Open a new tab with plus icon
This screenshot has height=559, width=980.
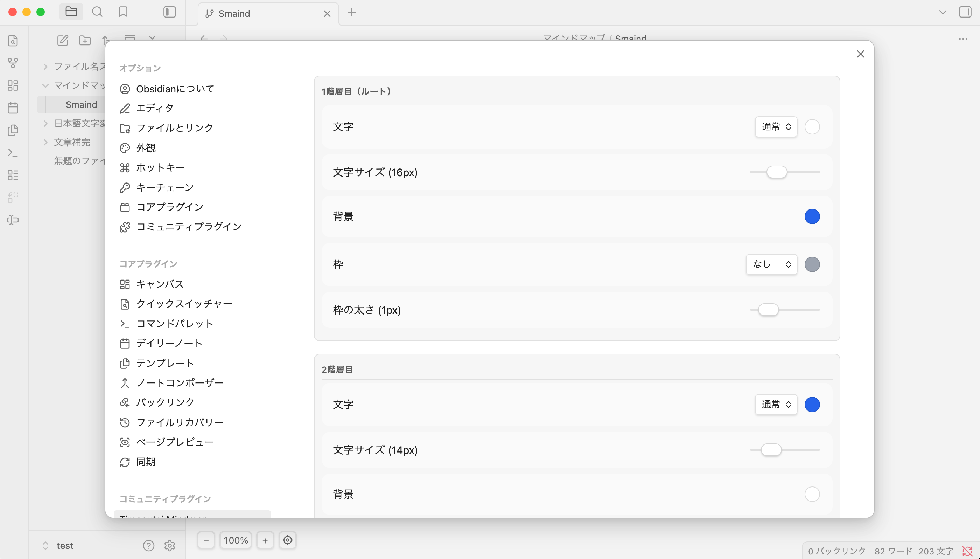click(351, 13)
